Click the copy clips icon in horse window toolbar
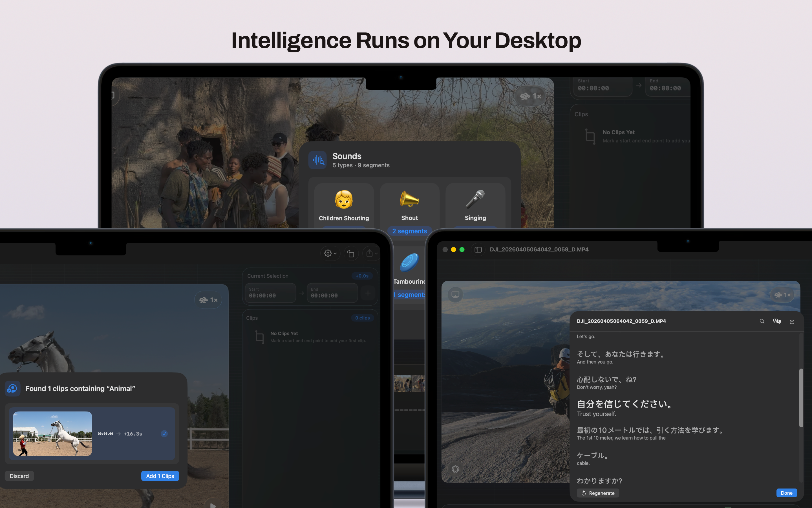The width and height of the screenshot is (812, 508). coord(351,254)
